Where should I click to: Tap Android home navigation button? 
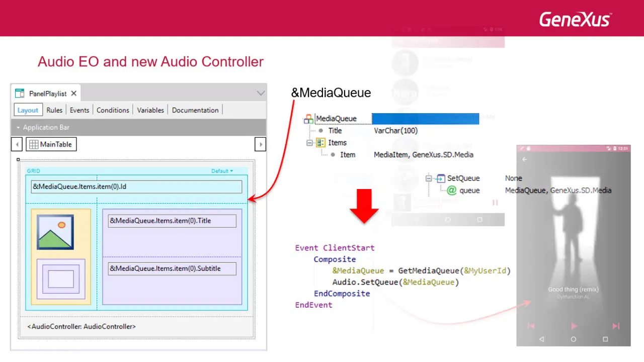click(574, 339)
